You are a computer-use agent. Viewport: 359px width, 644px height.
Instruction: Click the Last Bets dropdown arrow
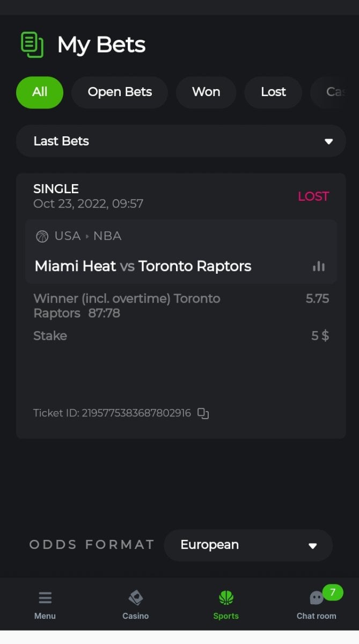point(328,142)
